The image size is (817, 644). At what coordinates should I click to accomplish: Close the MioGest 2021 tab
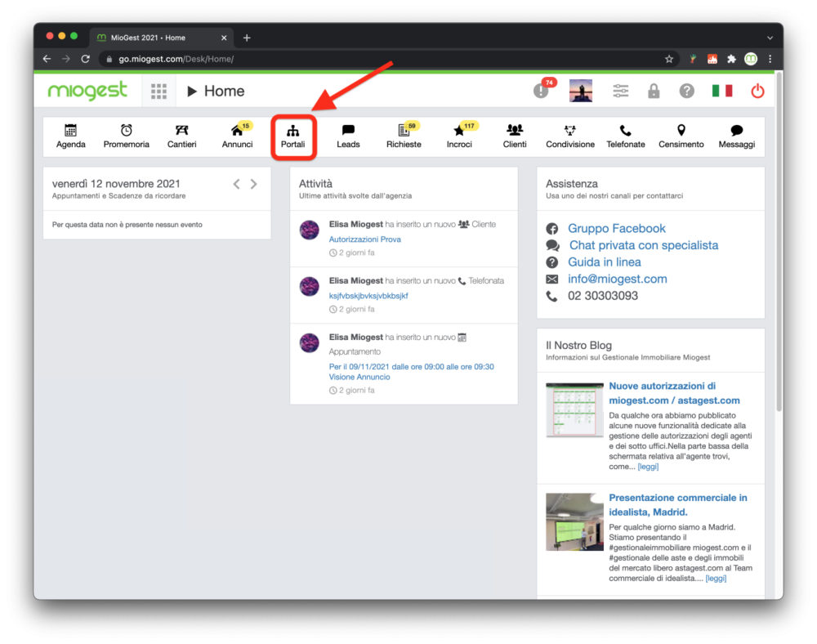[224, 38]
